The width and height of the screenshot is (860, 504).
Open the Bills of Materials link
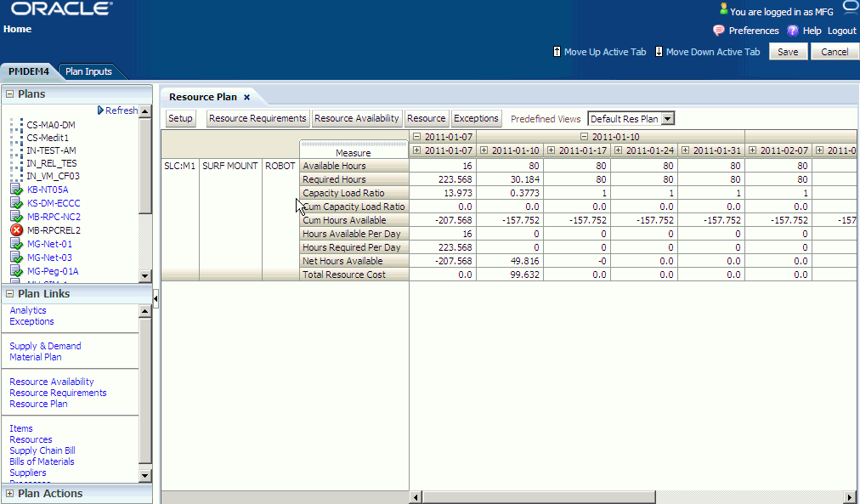[42, 462]
